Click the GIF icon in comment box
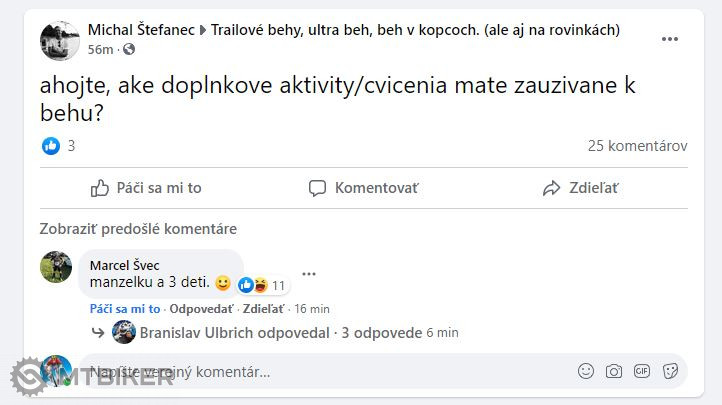 pyautogui.click(x=642, y=371)
